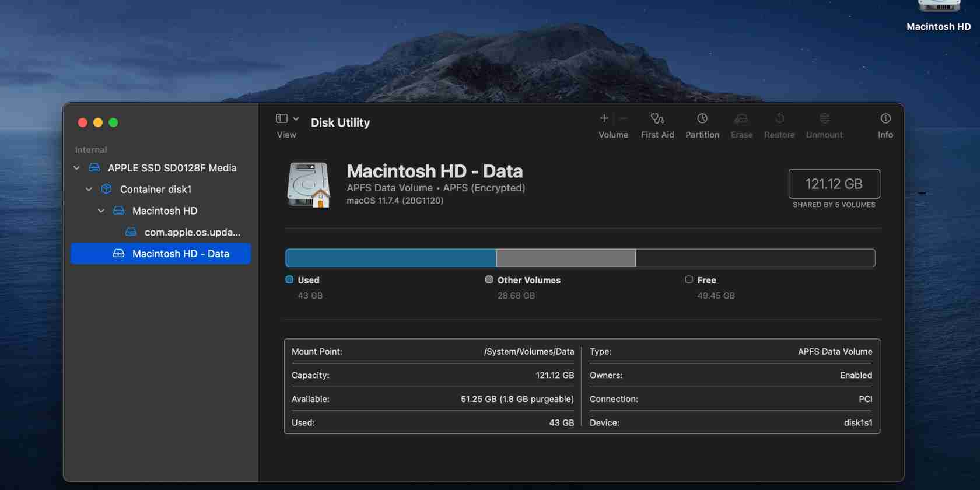Viewport: 980px width, 490px height.
Task: Click the PCI connection value
Action: (866, 399)
